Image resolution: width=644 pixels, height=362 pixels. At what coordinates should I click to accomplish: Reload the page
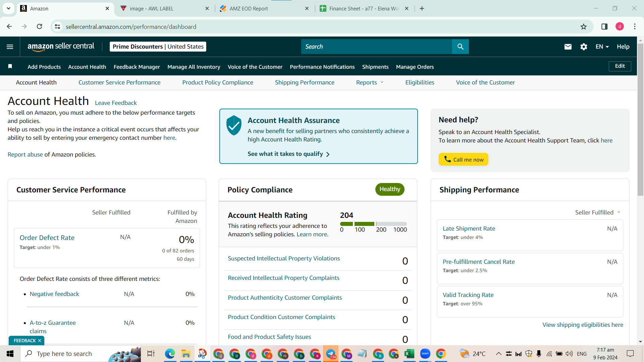tap(39, 26)
